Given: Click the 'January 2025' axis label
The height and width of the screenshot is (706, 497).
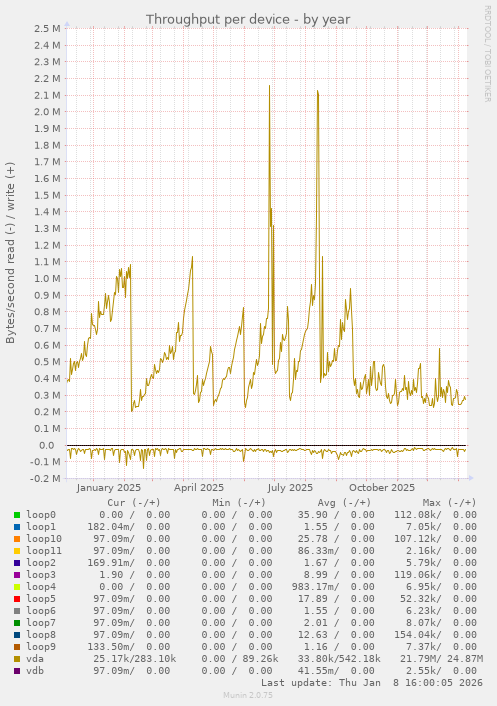Looking at the screenshot, I should click(x=108, y=488).
